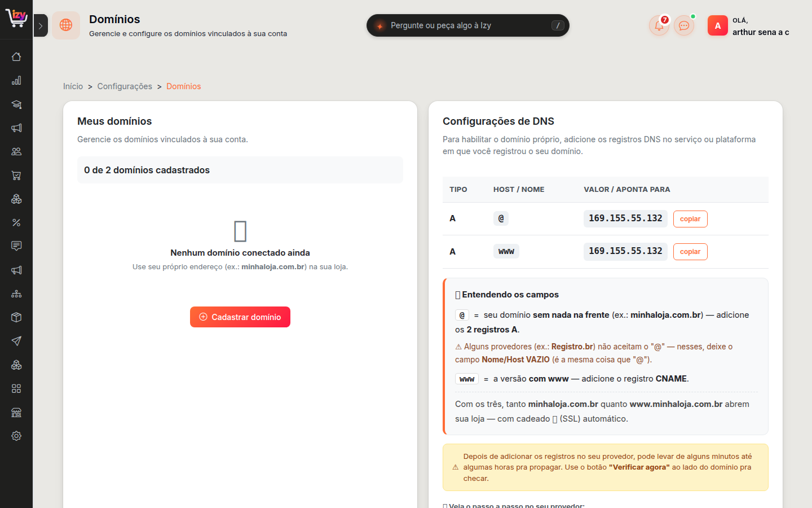Open the 'arthur sena a c' account name

click(761, 32)
